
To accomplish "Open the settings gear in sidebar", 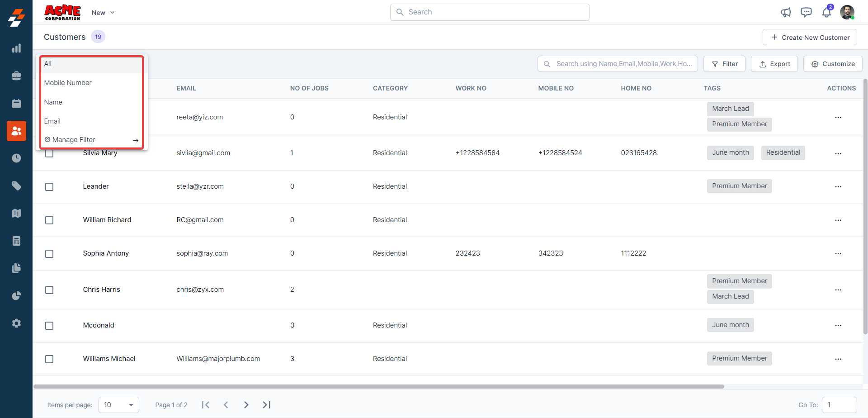I will (16, 323).
